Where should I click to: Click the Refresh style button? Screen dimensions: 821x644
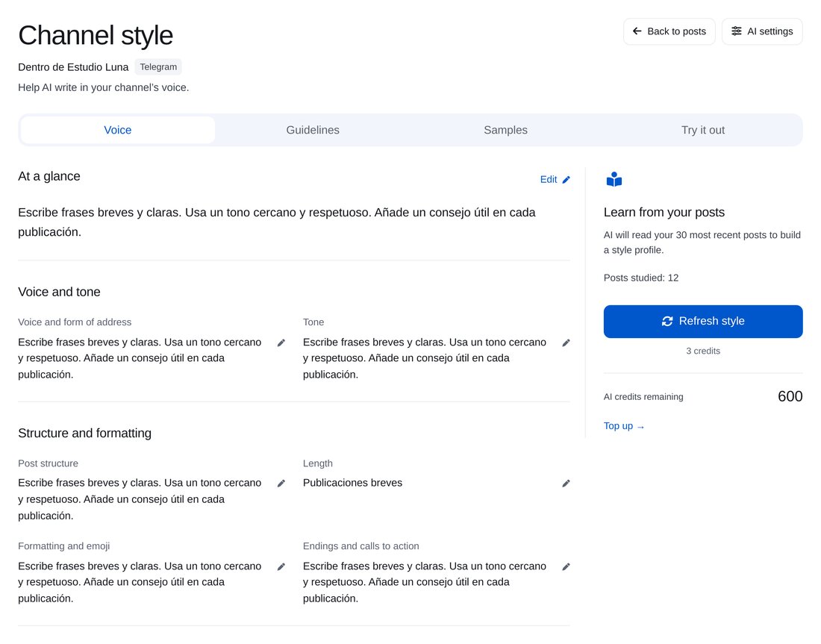(x=702, y=322)
